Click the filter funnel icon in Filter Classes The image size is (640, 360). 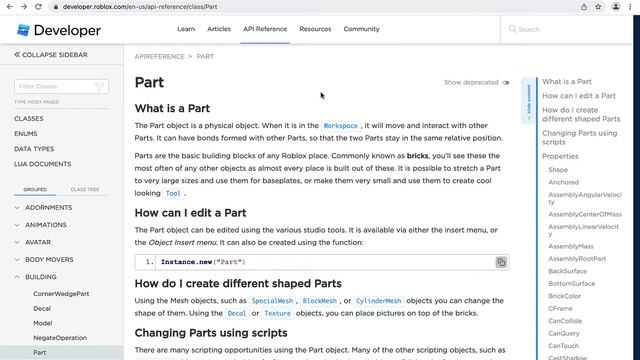(x=99, y=86)
